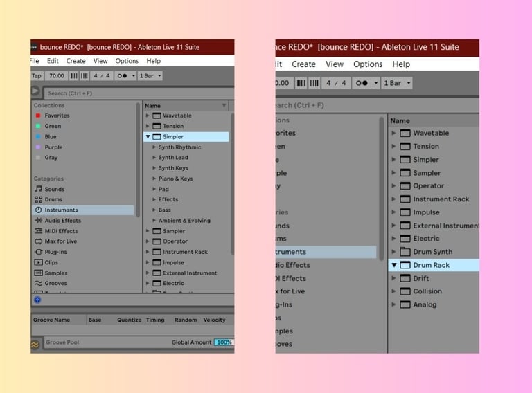The height and width of the screenshot is (393, 532).
Task: Click the Groove Pool wave icon in left window
Action: point(35,345)
